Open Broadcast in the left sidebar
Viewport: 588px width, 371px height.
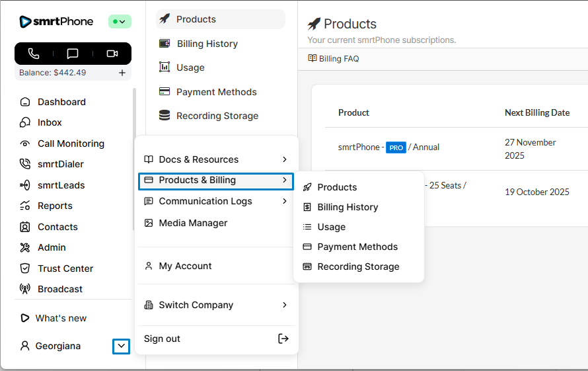click(x=59, y=289)
